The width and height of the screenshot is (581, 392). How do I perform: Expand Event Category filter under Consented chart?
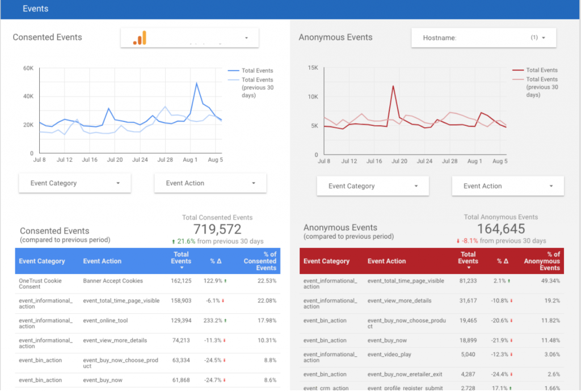pos(74,183)
